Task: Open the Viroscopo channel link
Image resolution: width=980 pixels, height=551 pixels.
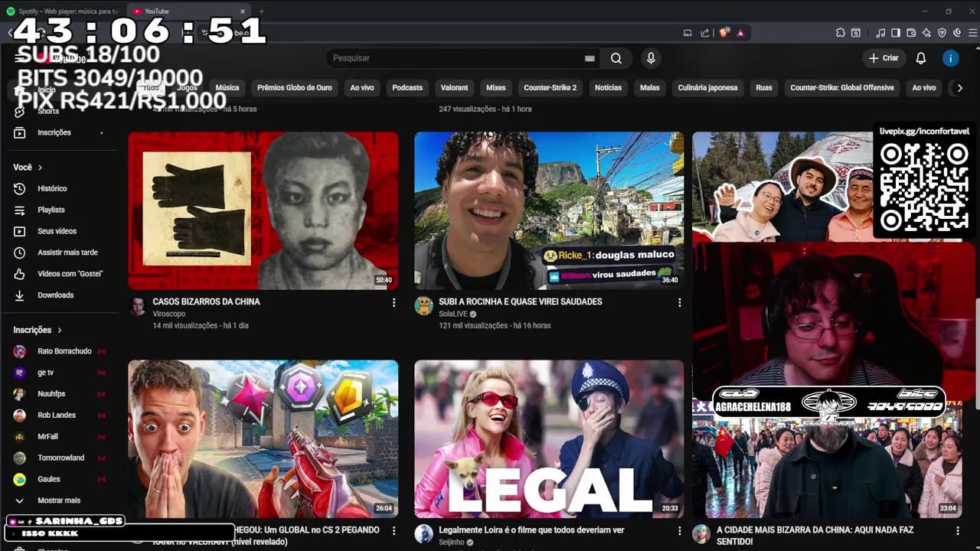Action: pos(168,314)
